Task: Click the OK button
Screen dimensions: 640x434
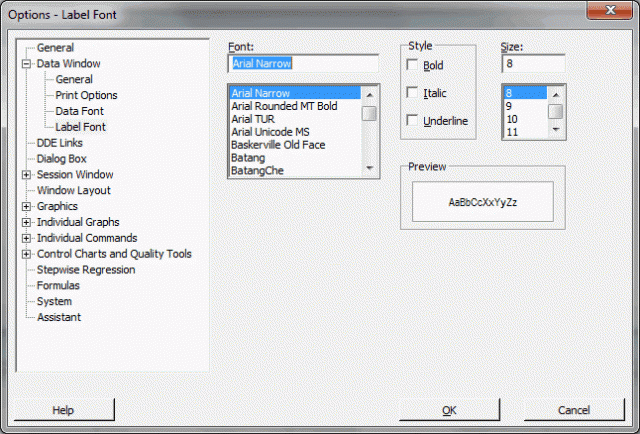Action: [449, 410]
